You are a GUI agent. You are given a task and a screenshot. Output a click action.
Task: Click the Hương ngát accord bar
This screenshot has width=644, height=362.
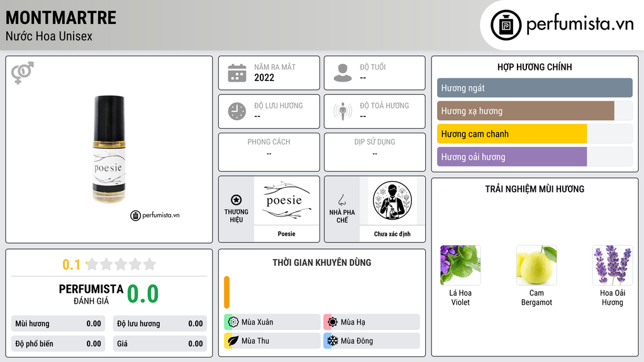point(535,88)
